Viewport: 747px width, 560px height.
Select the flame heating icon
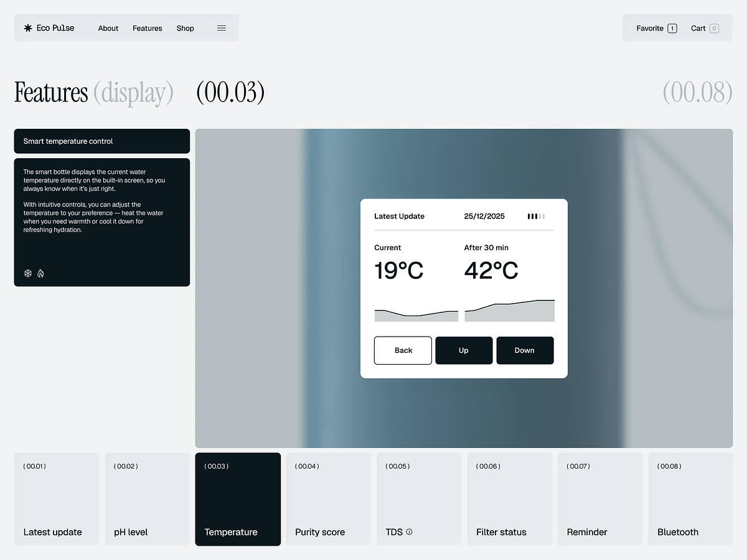coord(40,273)
